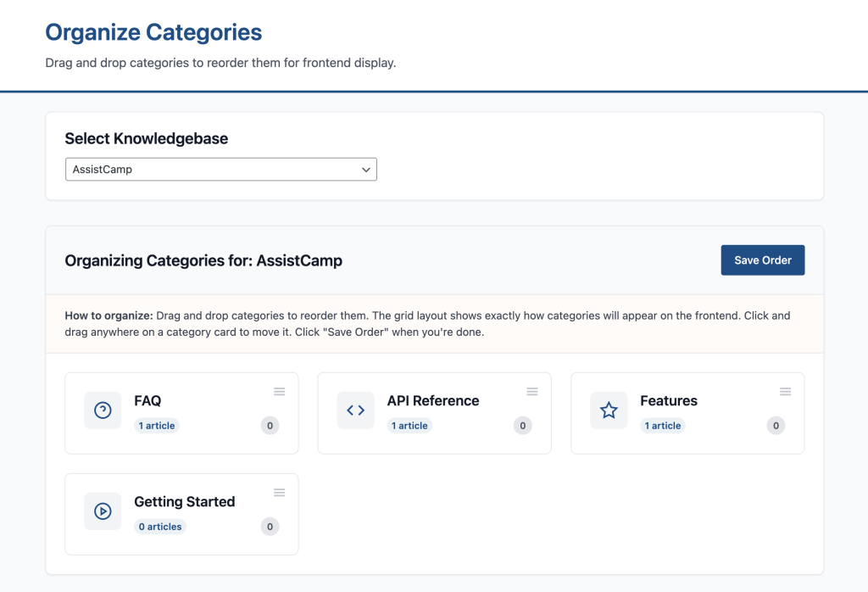Open the AssistCamp knowledgebase dropdown
868x592 pixels.
(x=220, y=170)
